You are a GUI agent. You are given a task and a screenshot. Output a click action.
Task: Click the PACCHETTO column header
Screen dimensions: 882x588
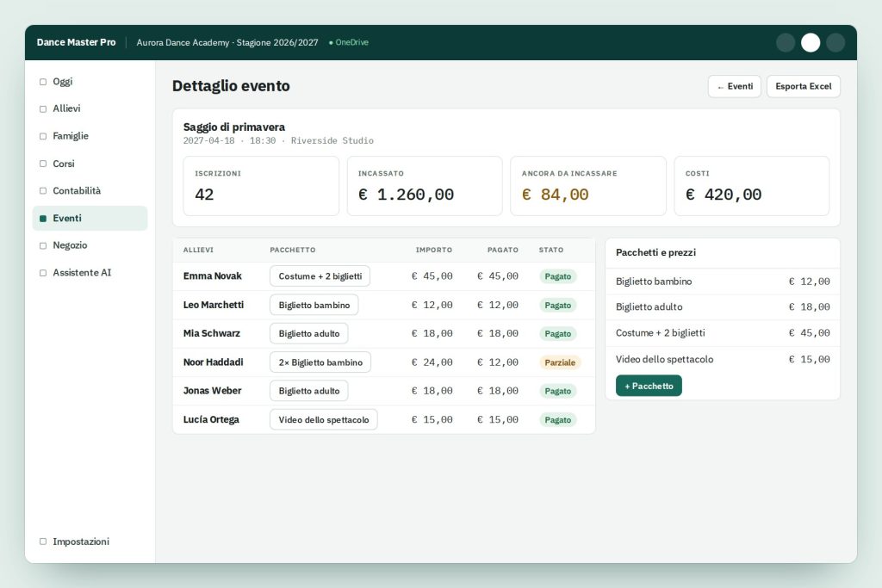click(x=293, y=250)
